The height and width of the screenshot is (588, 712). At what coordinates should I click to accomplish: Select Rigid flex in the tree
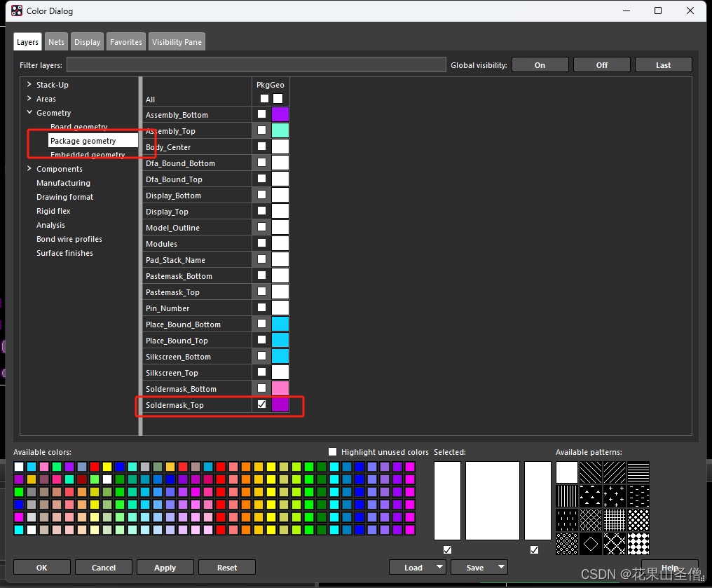[x=53, y=211]
